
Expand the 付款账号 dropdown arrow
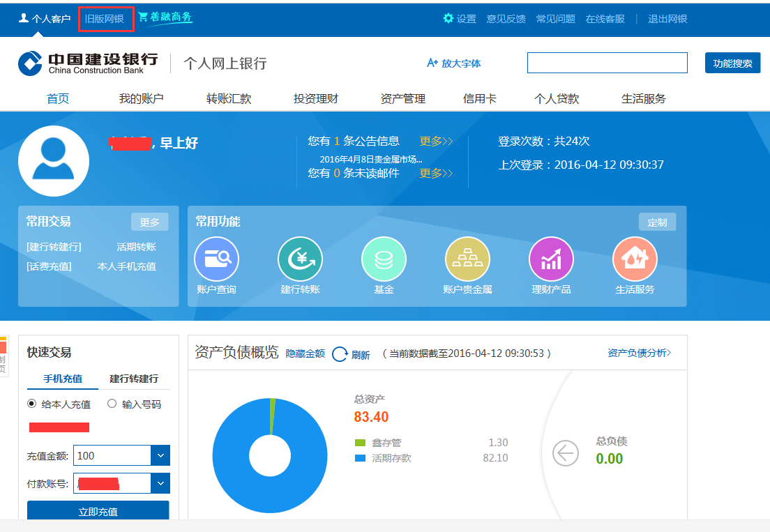tap(160, 483)
